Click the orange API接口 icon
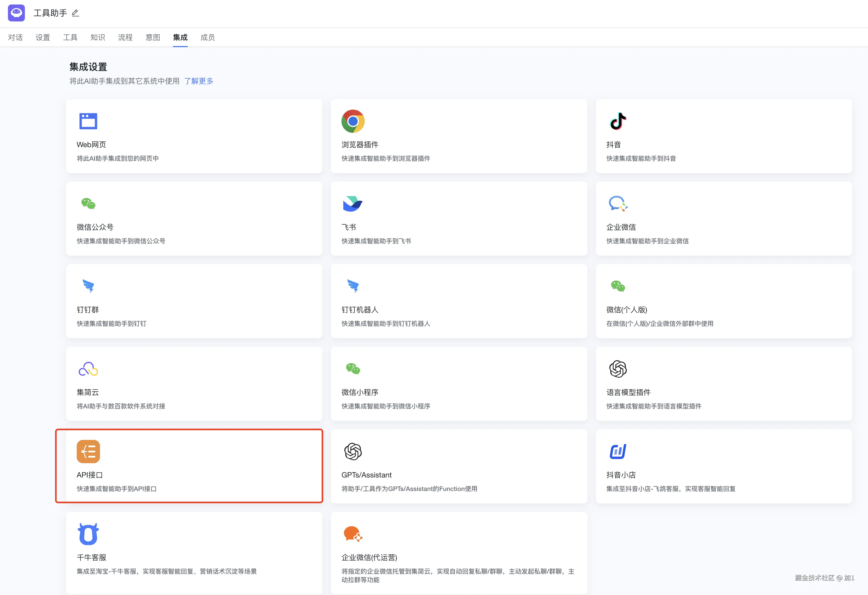The width and height of the screenshot is (868, 595). [88, 451]
